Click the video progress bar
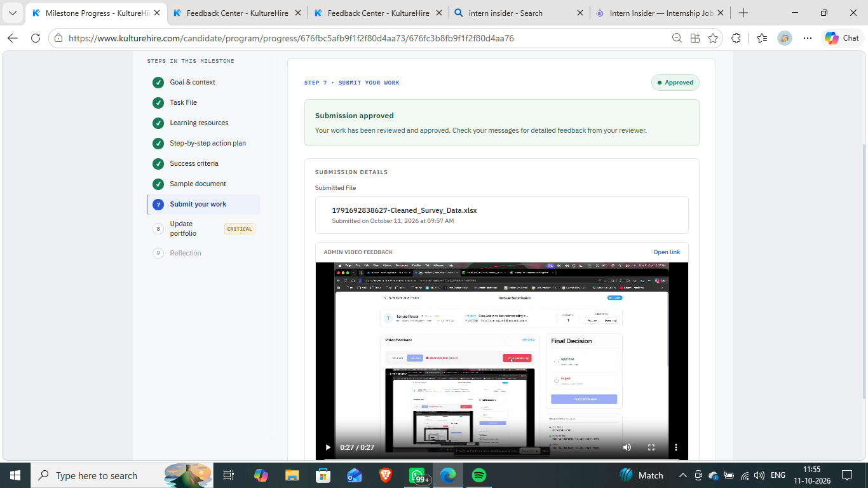The image size is (868, 488). point(501,458)
